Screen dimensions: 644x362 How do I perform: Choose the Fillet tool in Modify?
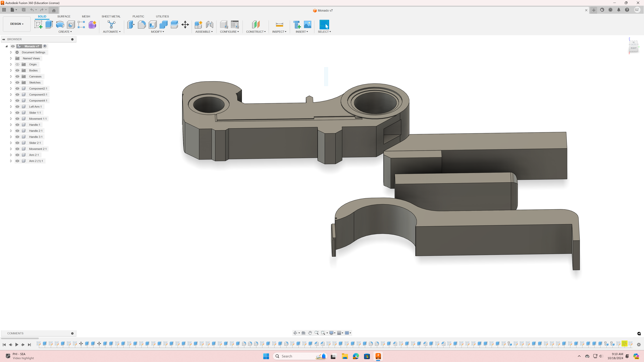click(142, 24)
